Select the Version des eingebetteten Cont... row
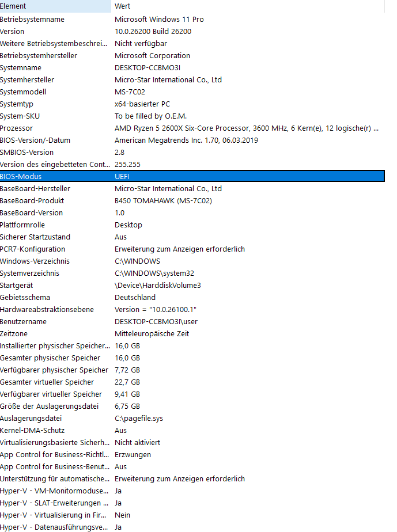The image size is (397, 532). pos(192,165)
